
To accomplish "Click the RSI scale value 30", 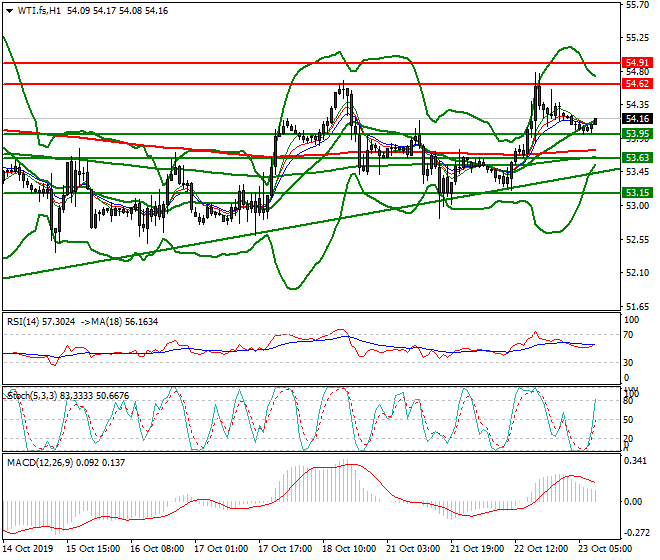I will pos(628,363).
